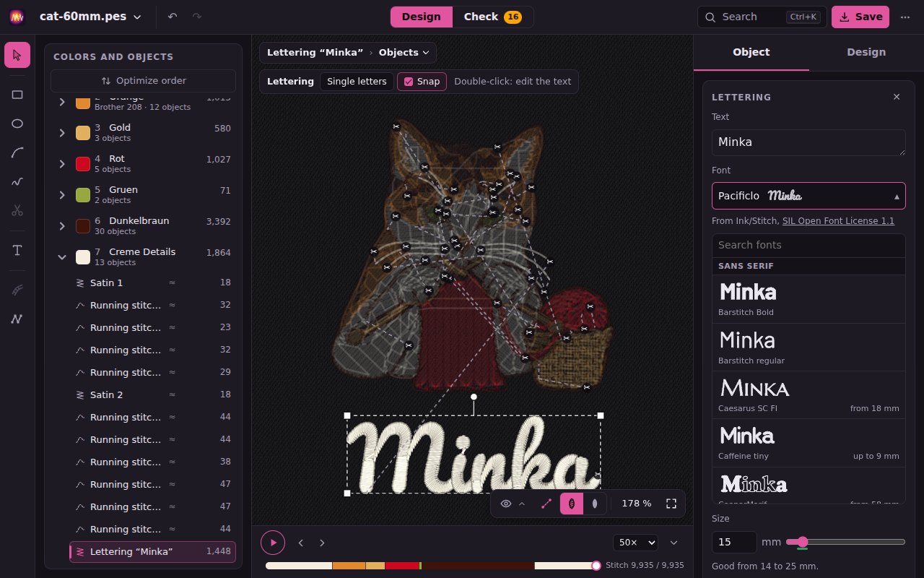This screenshot has width=924, height=578.
Task: Activate the scissors cut tool
Action: click(17, 210)
